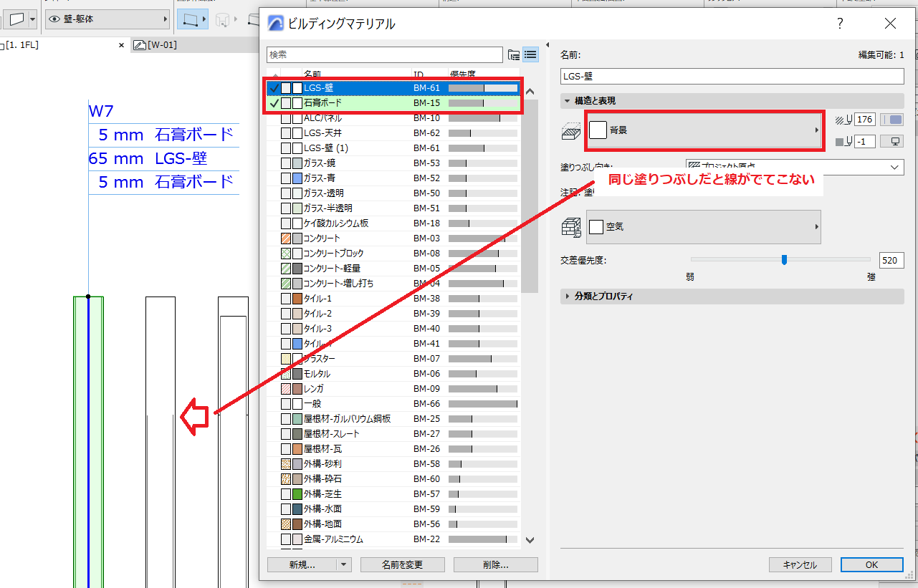This screenshot has height=588, width=918.
Task: Click the cut fill pen number 176 field
Action: tap(864, 120)
